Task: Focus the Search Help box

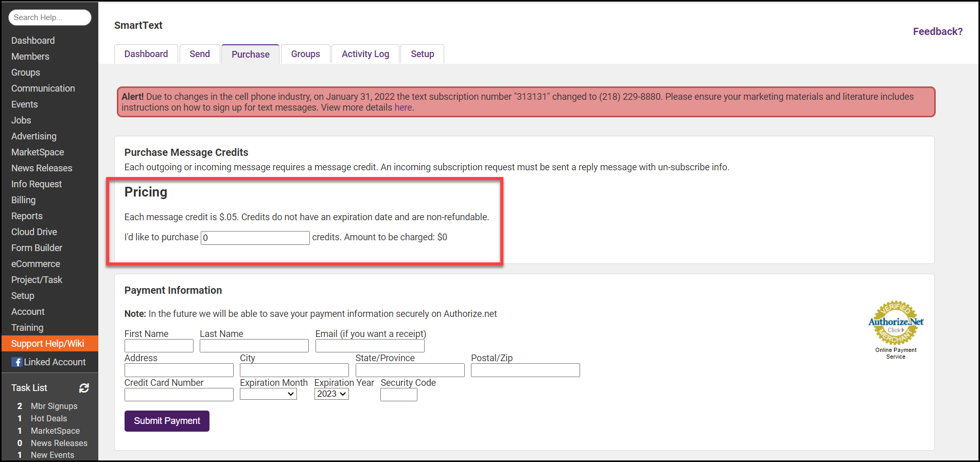Action: point(49,17)
